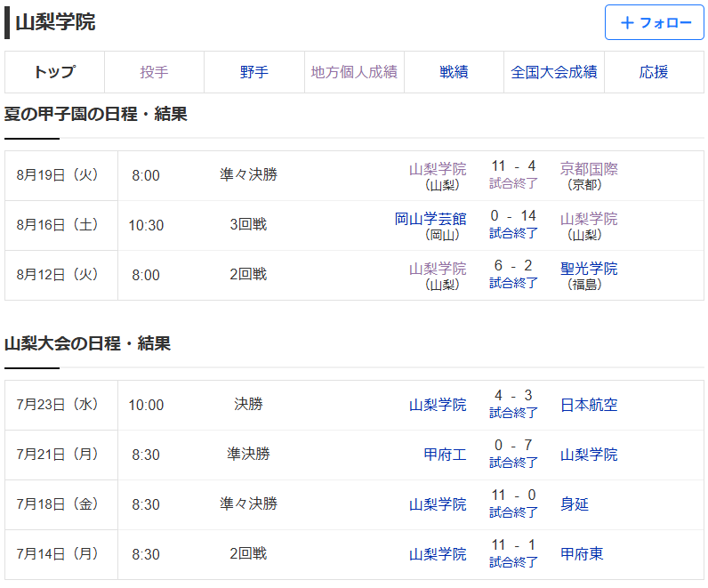
Task: Click 準々決勝 in 7月18日 row
Action: [x=248, y=503]
